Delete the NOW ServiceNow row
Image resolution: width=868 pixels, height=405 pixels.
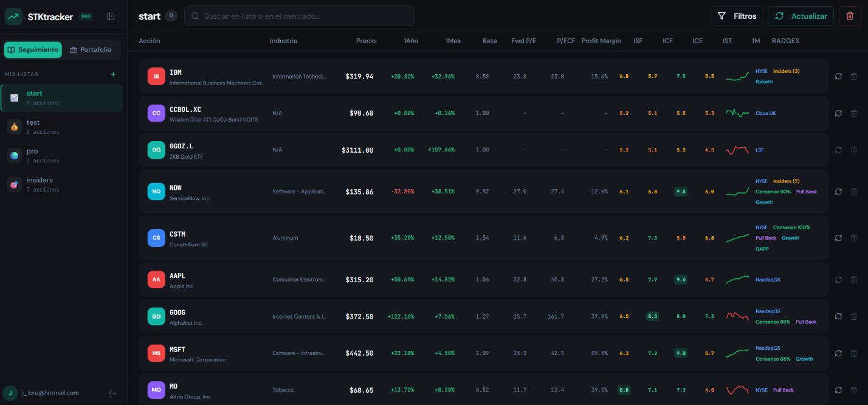tap(853, 191)
